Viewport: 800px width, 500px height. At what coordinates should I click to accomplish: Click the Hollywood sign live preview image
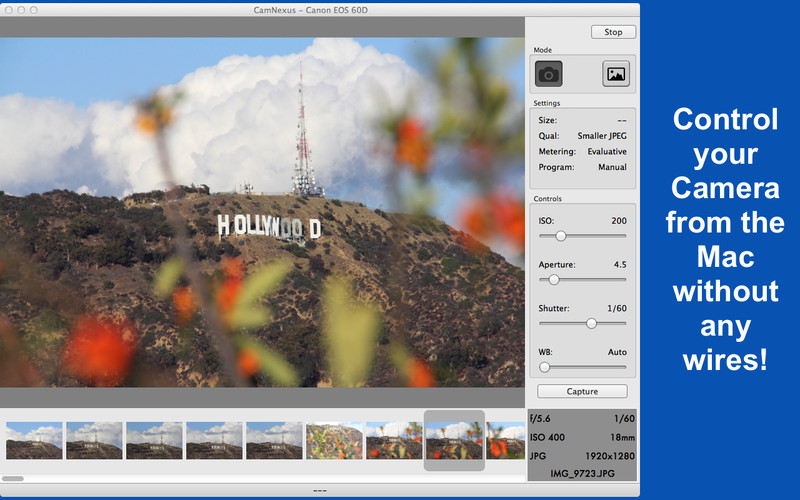(x=262, y=212)
